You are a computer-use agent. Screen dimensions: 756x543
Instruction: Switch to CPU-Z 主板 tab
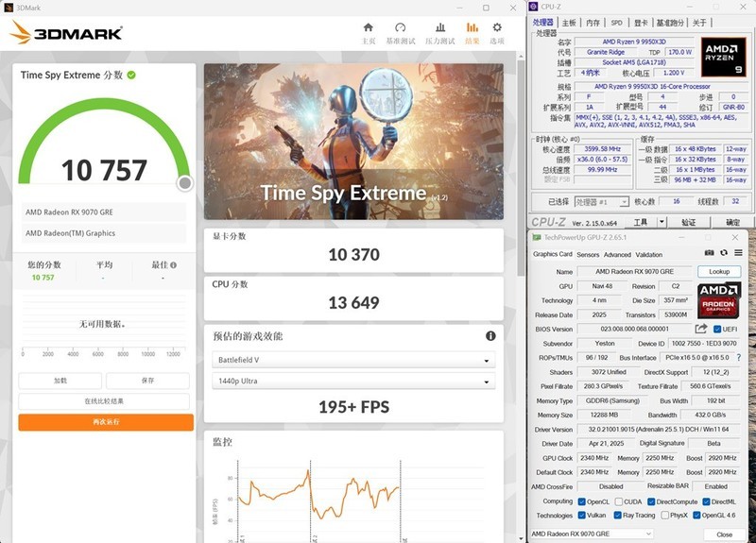(x=569, y=23)
